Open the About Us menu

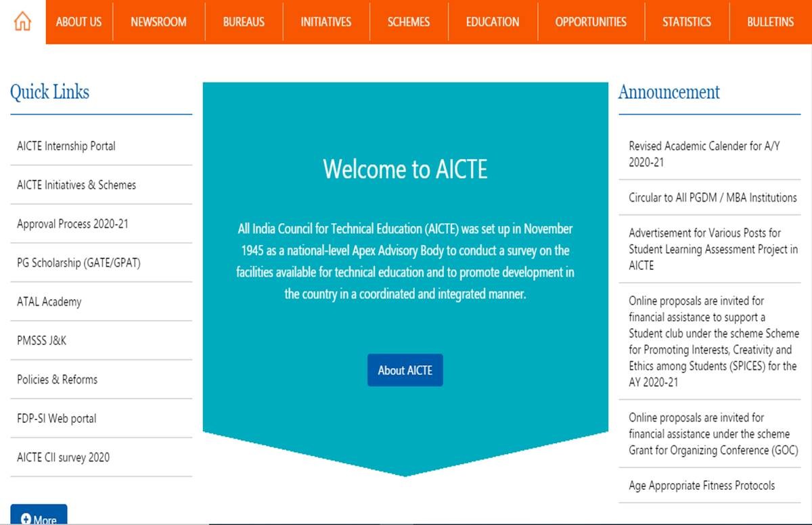[78, 22]
